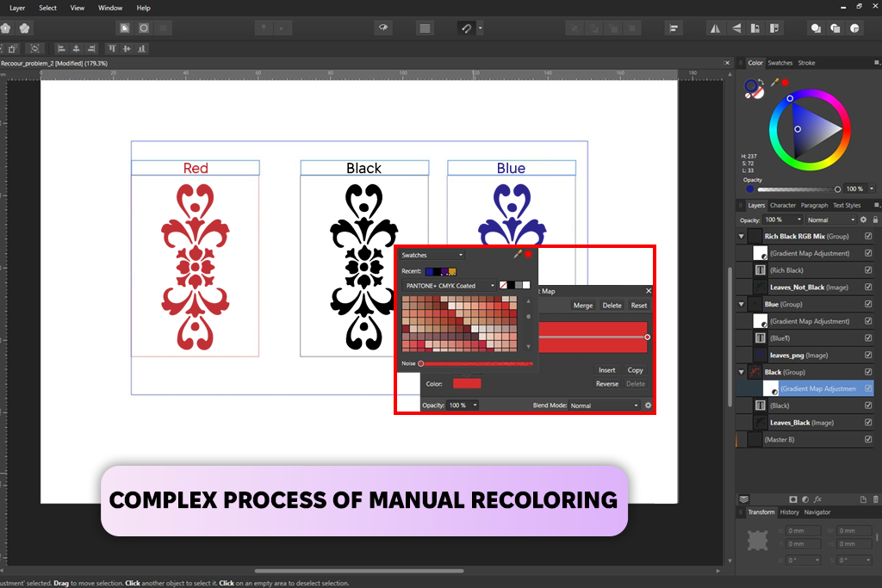Open Layers panel Opacity dropdown

pos(782,220)
